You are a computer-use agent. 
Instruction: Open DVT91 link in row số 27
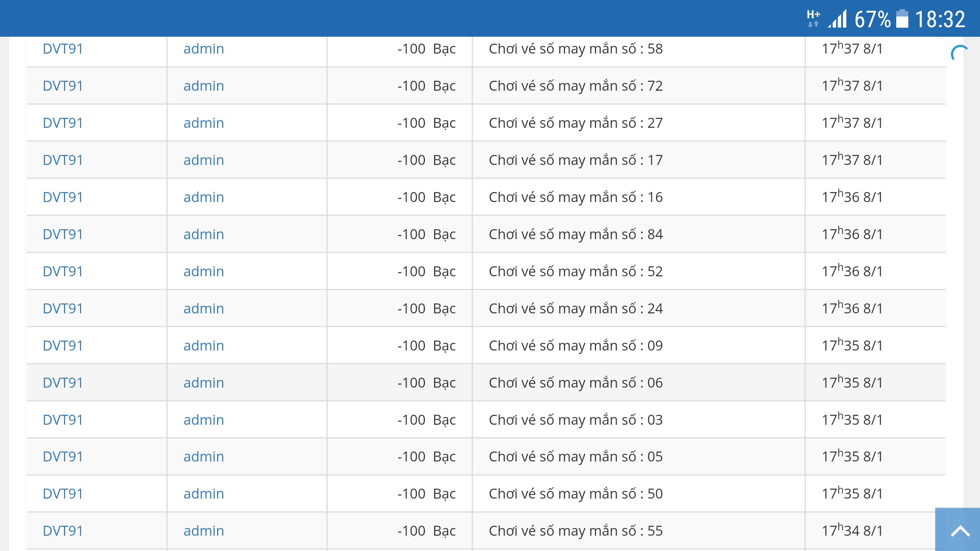(x=63, y=123)
